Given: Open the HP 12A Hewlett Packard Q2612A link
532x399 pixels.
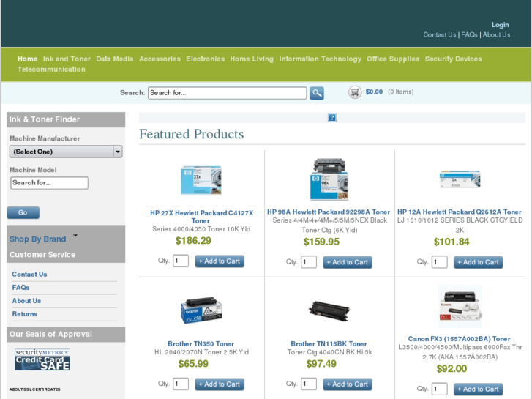Looking at the screenshot, I should point(460,212).
